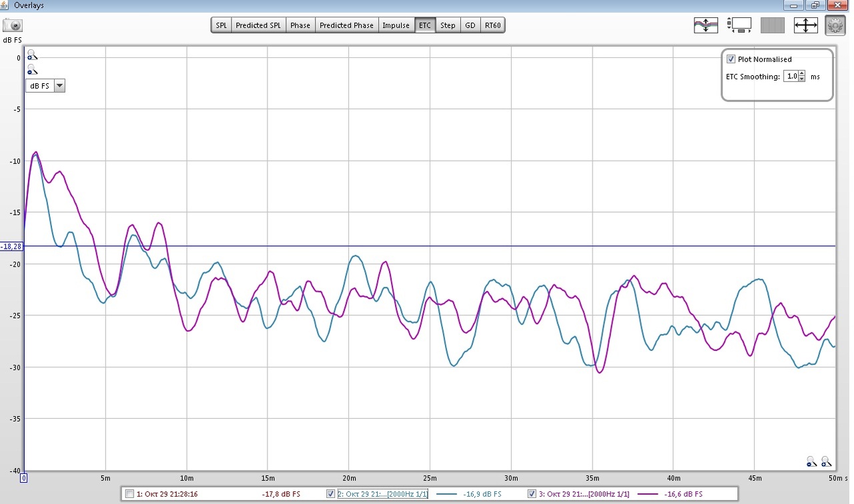The width and height of the screenshot is (854, 504).
Task: Open the dB FS axis unit dropdown
Action: click(59, 85)
